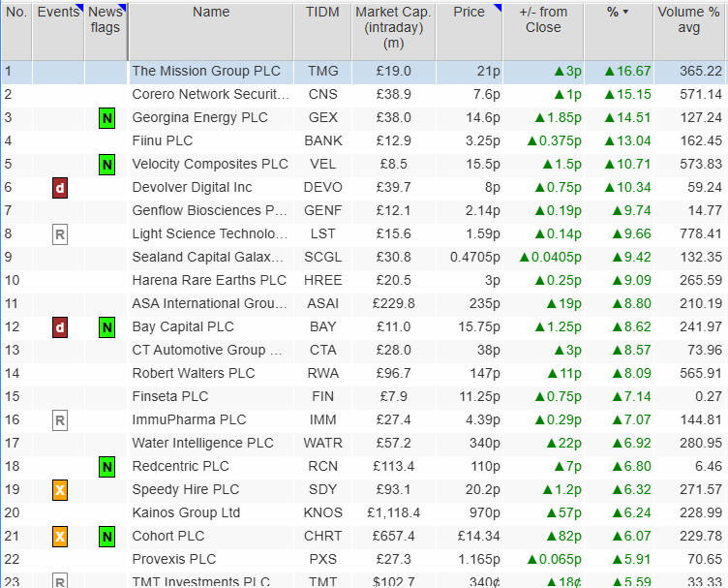Open news flag for Velocity Composites PLC
This screenshot has height=588, width=728.
pyautogui.click(x=106, y=165)
